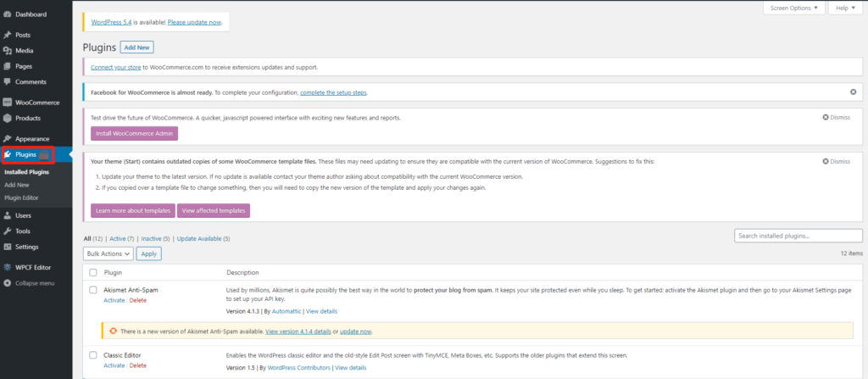Filter plugins by Active
Image resolution: width=868 pixels, height=379 pixels.
click(x=117, y=239)
